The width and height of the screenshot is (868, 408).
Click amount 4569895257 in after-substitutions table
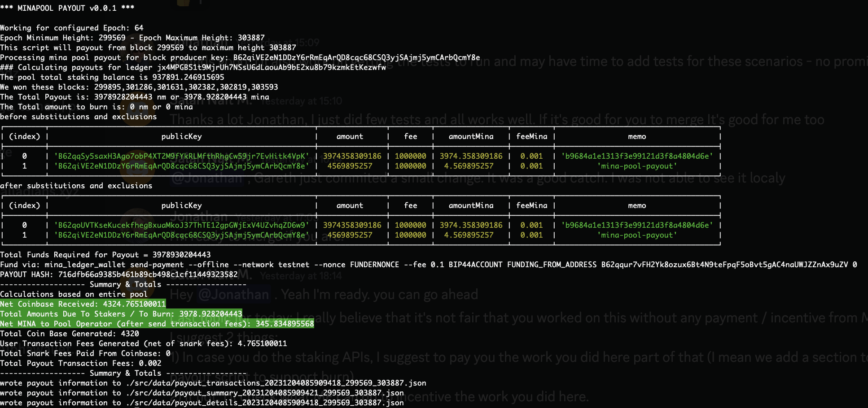pyautogui.click(x=350, y=235)
